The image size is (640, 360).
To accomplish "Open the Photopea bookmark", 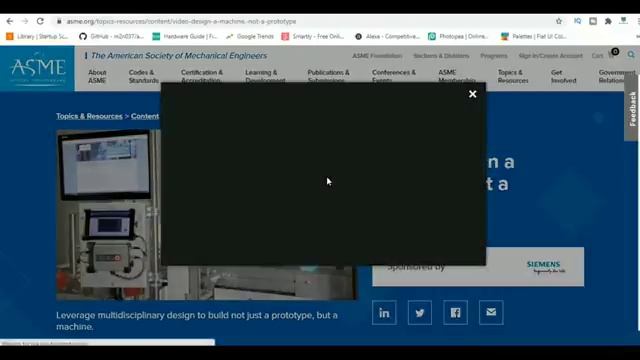I will point(458,36).
